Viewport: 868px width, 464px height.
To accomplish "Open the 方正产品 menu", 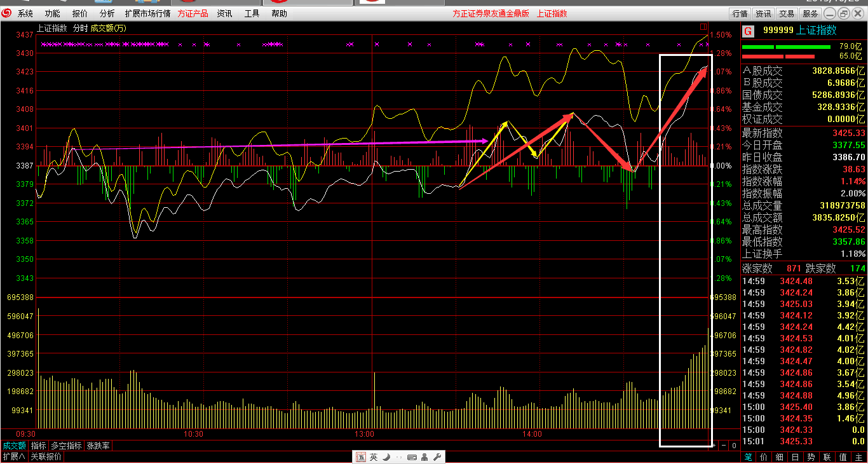I will coord(193,13).
